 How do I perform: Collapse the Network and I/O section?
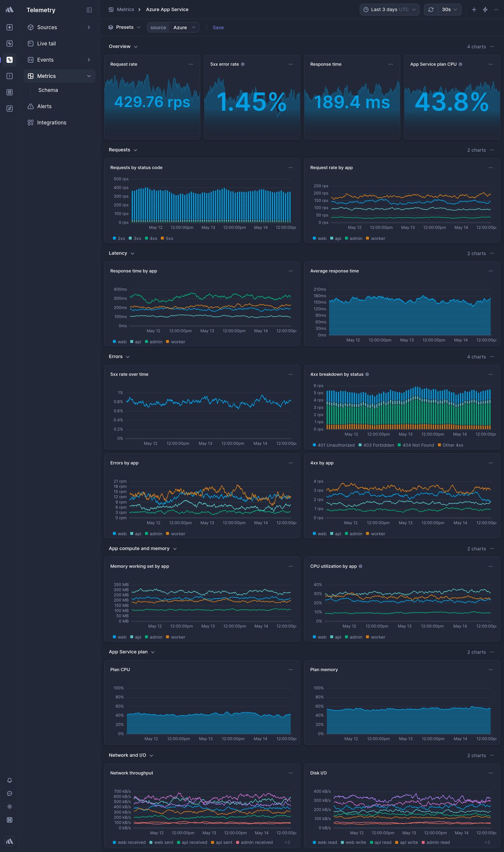(131, 756)
